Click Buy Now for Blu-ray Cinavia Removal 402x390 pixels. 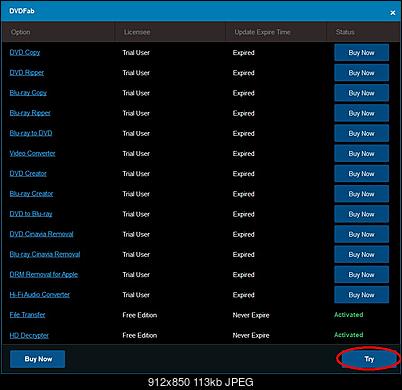click(x=361, y=254)
